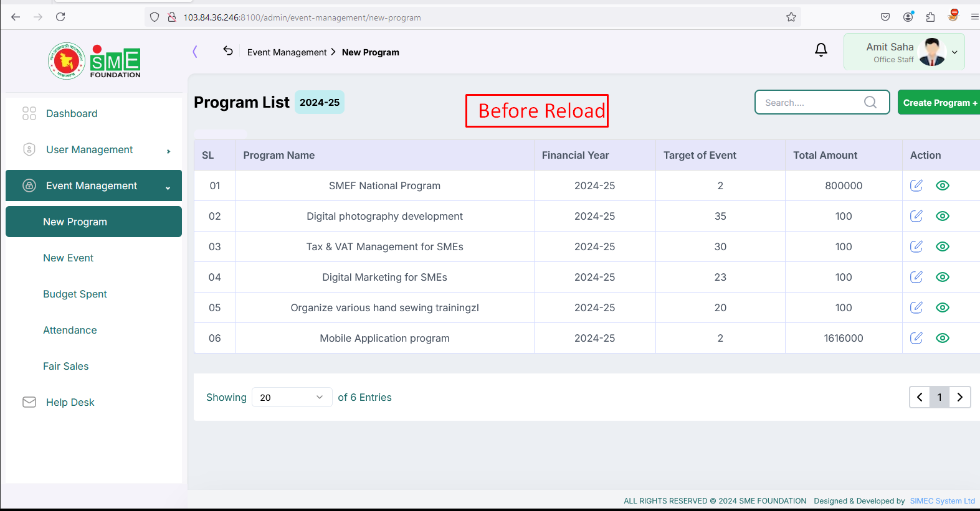View Digital photography development details
Viewport: 980px width, 511px height.
click(x=943, y=216)
